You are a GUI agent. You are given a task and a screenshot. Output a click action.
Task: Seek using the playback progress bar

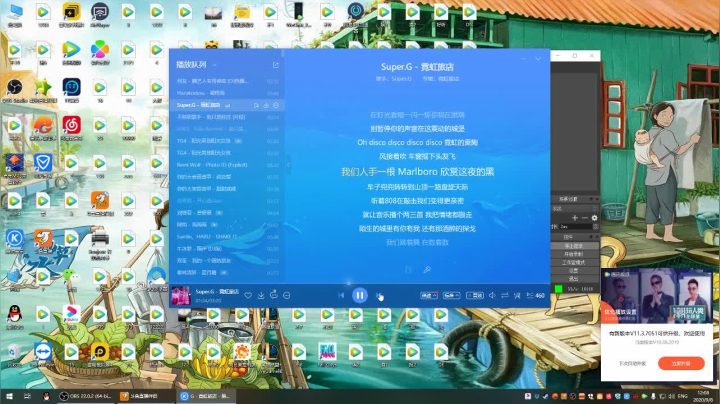click(360, 284)
